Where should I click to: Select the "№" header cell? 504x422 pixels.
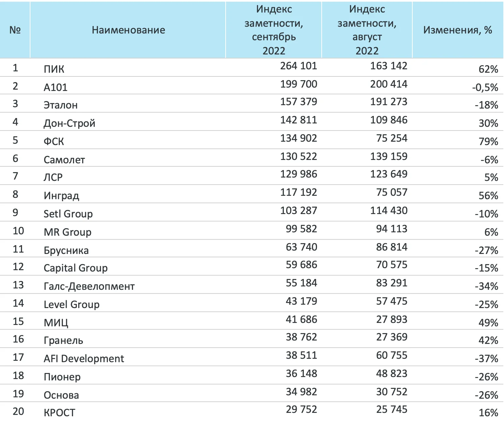click(x=15, y=30)
